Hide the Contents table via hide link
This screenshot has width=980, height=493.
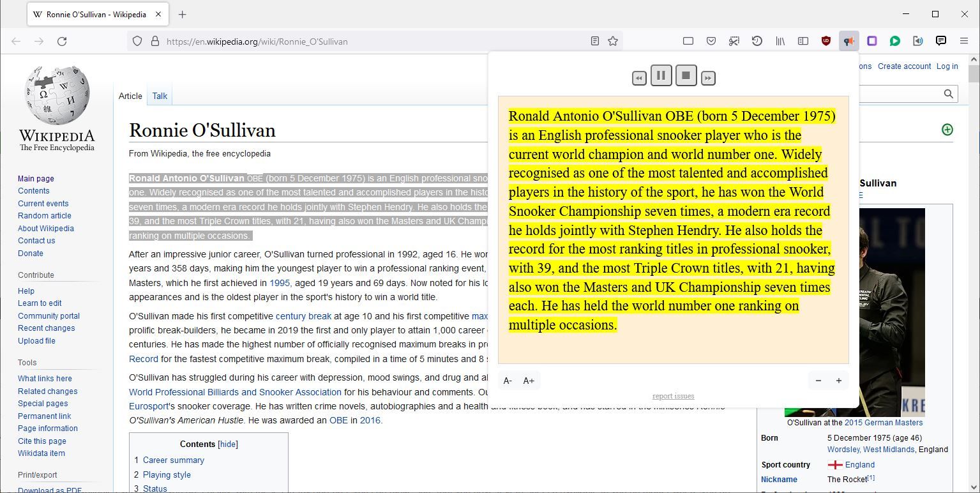pyautogui.click(x=228, y=444)
